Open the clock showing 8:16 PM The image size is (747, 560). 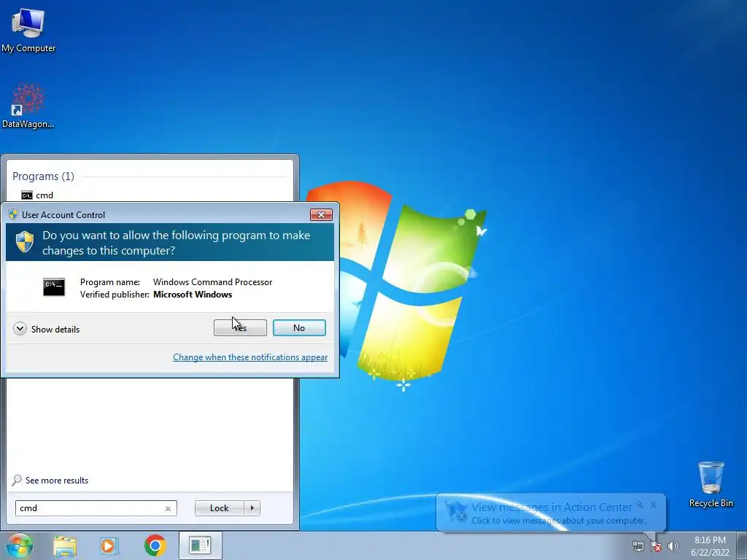click(710, 546)
